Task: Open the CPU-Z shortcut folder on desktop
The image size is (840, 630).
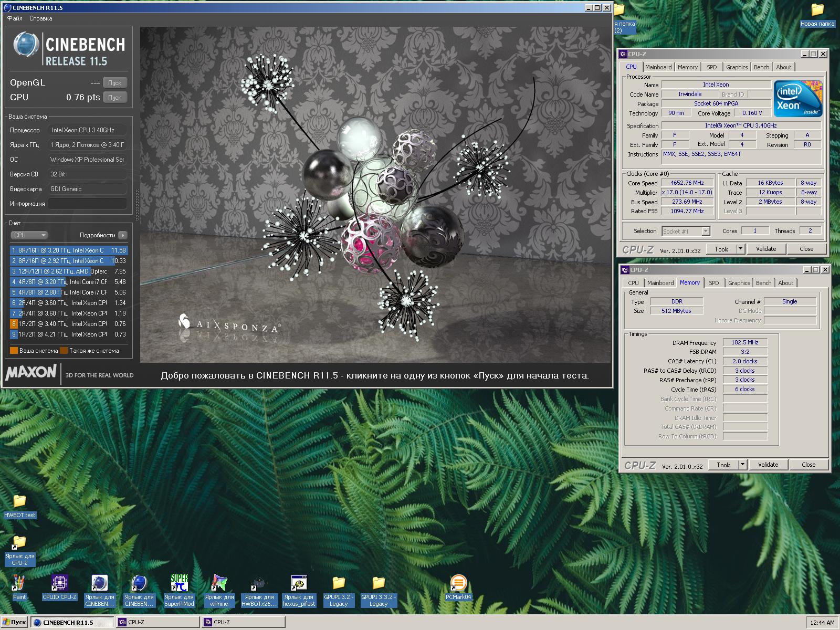Action: point(19,542)
